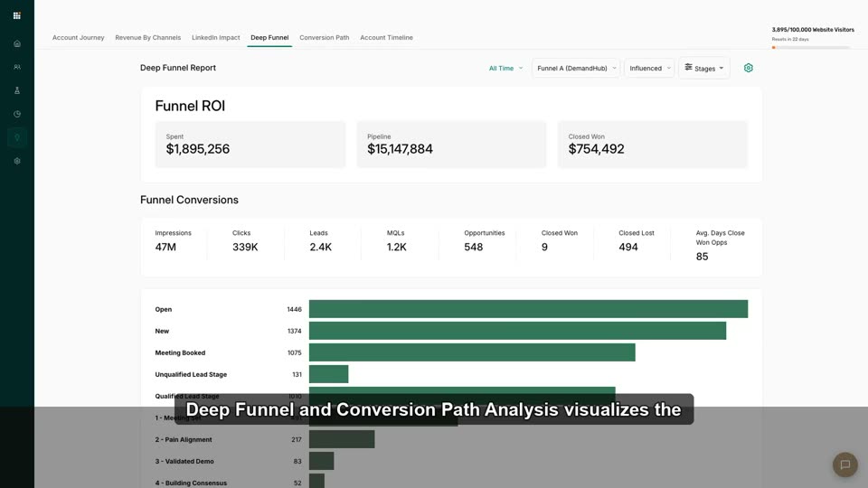Expand the All Time date dropdown
The height and width of the screenshot is (488, 868).
coord(505,68)
